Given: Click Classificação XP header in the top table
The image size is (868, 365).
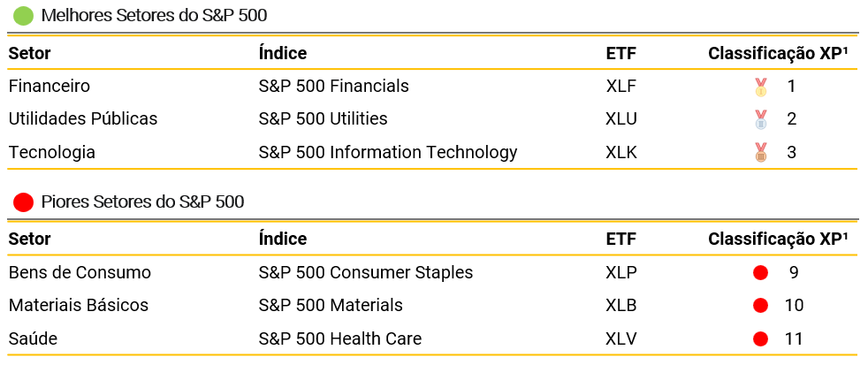Looking at the screenshot, I should (x=778, y=53).
